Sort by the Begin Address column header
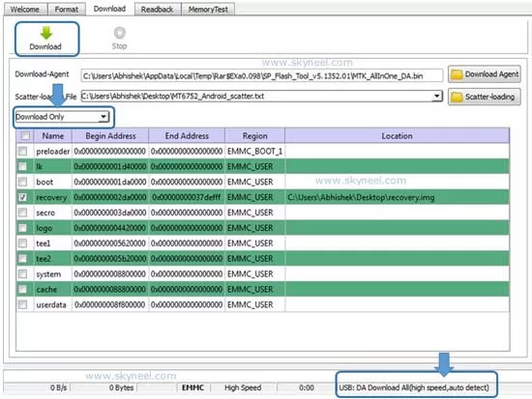532x399 pixels. pyautogui.click(x=110, y=136)
